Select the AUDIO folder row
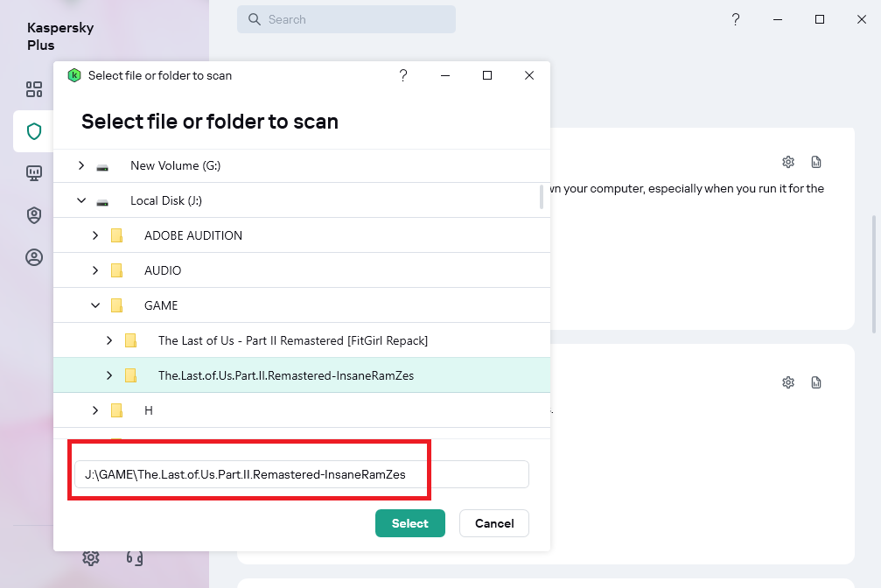Image resolution: width=881 pixels, height=588 pixels. 302,270
